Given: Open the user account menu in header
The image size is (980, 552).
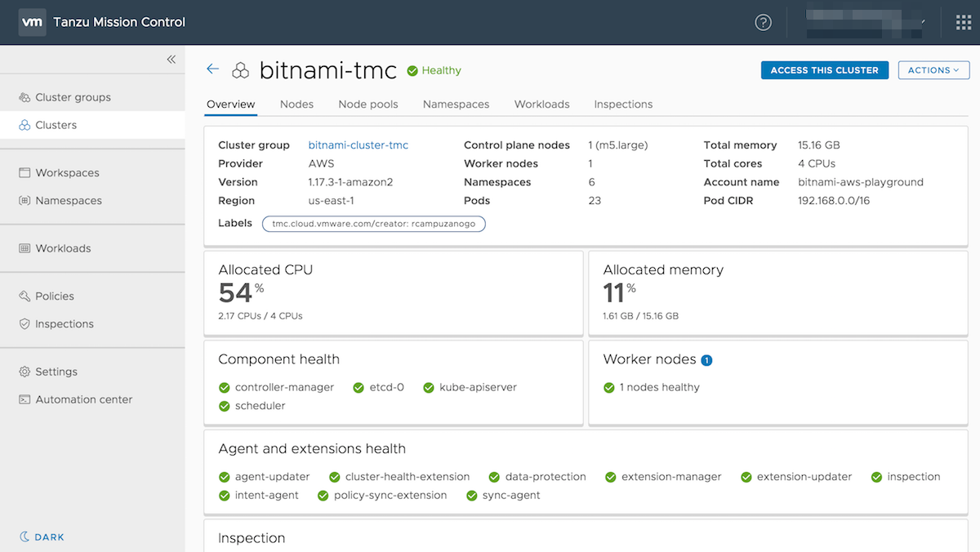Looking at the screenshot, I should [x=866, y=22].
